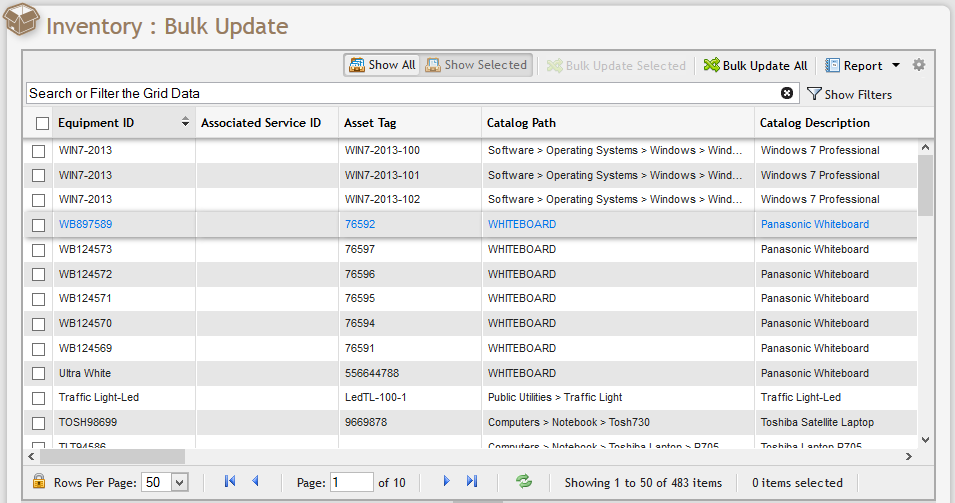Click the lock icon in footer

tap(39, 481)
